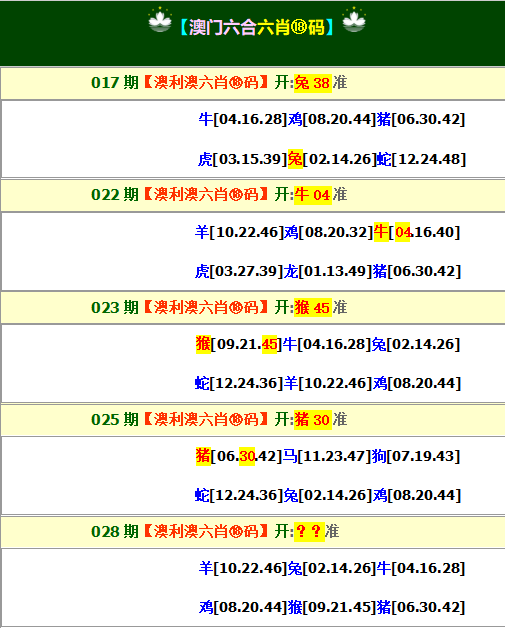Select 猪[06.30.42] in period 028
The height and width of the screenshot is (628, 505).
(421, 608)
